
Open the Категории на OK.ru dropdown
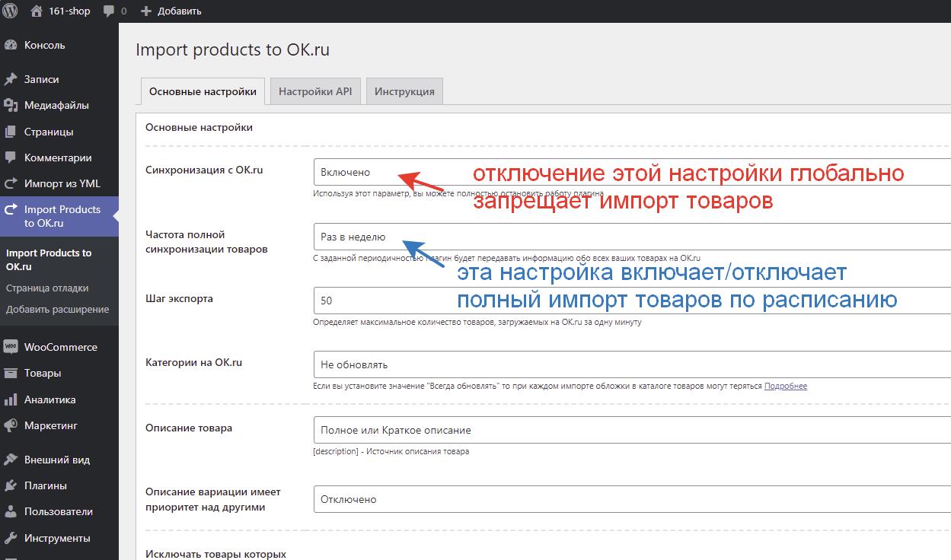coord(632,364)
